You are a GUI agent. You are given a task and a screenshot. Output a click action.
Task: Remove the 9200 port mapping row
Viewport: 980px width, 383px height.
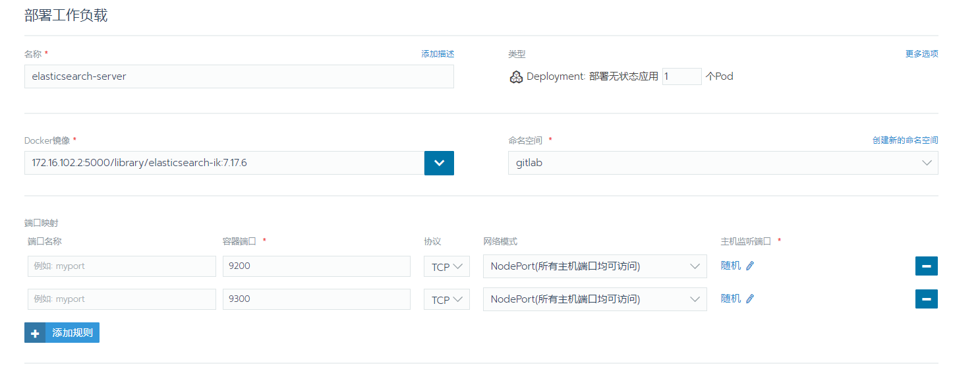click(926, 266)
